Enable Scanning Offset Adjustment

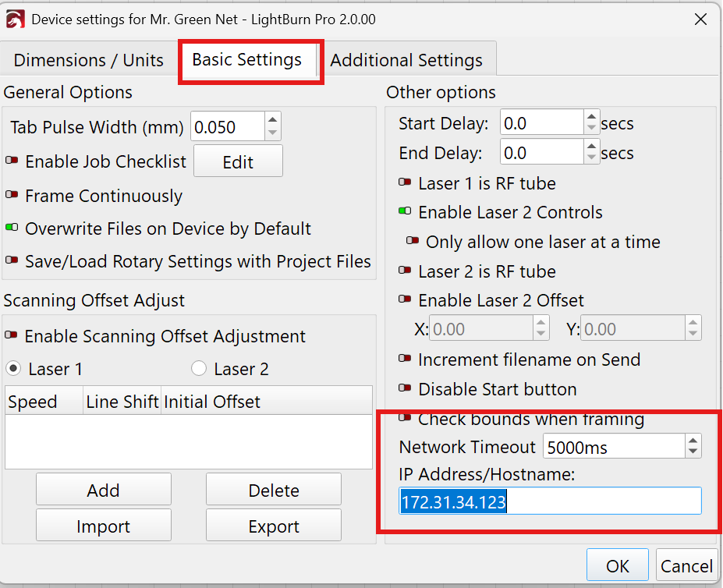[13, 336]
